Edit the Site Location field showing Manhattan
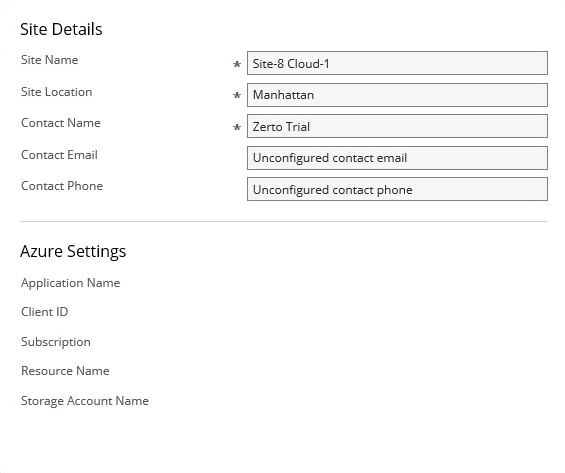565x473 pixels. 397,95
